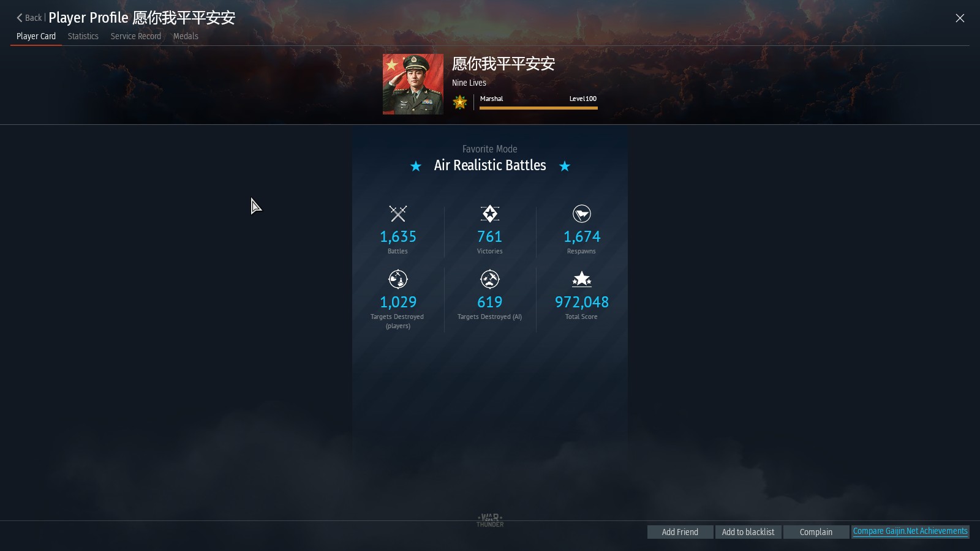The image size is (980, 551).
Task: Click the blue star left of Air Realistic Battles
Action: [x=416, y=166]
